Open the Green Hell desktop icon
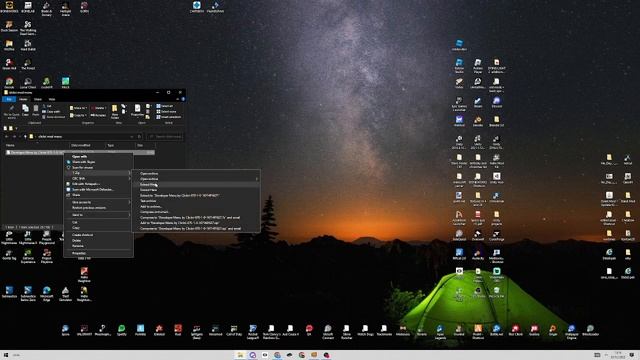Image resolution: width=640 pixels, height=360 pixels. (9, 64)
